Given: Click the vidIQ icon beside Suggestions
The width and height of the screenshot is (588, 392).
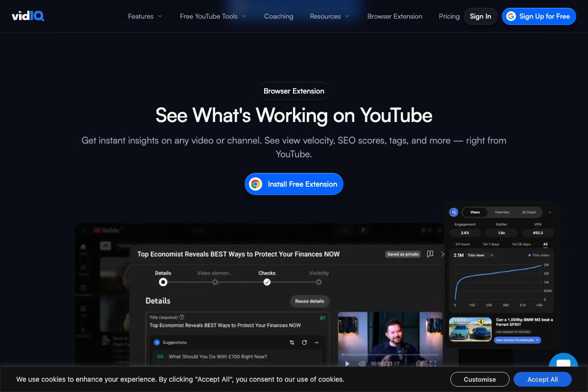Looking at the screenshot, I should point(157,343).
